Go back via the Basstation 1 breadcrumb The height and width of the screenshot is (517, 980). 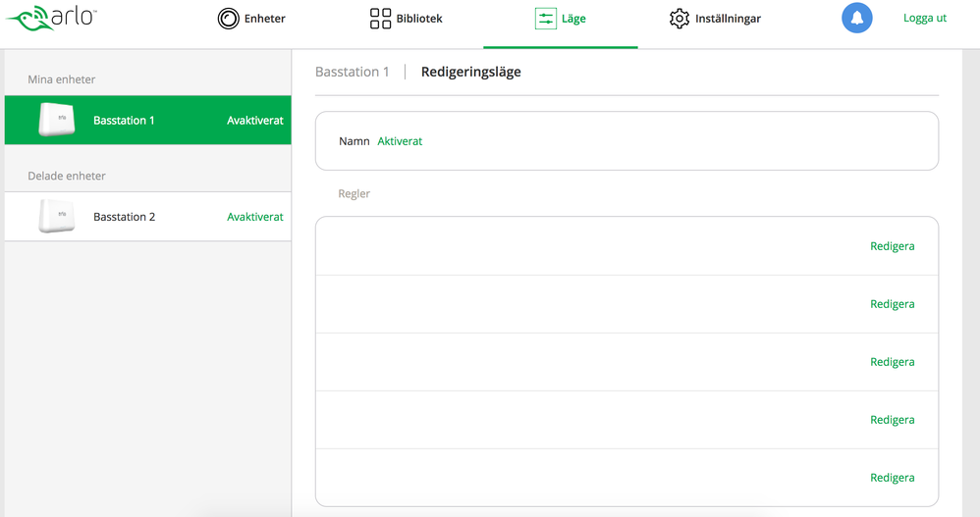point(352,72)
